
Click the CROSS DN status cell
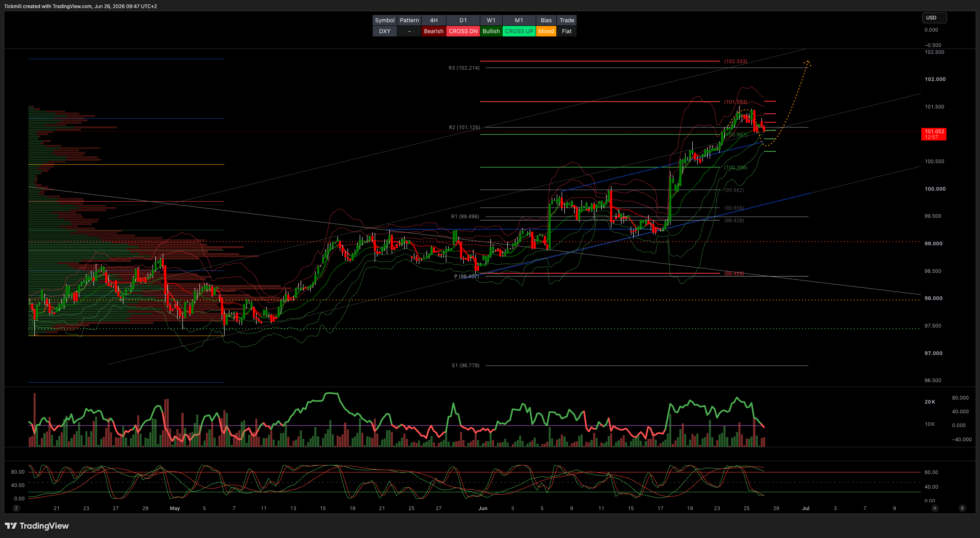point(463,31)
